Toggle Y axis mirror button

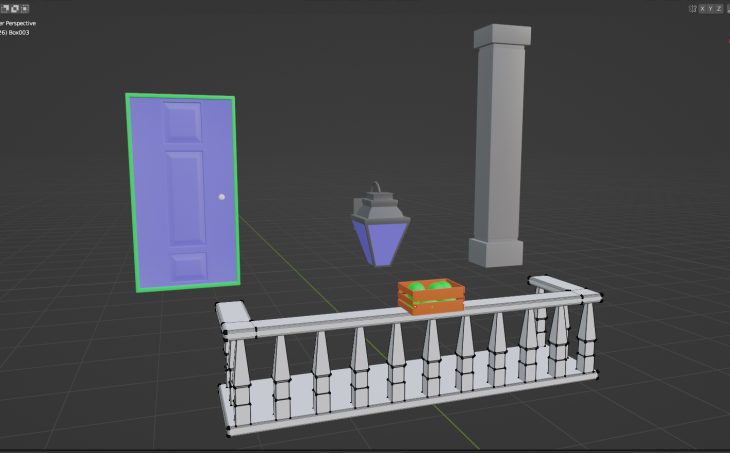coord(711,8)
